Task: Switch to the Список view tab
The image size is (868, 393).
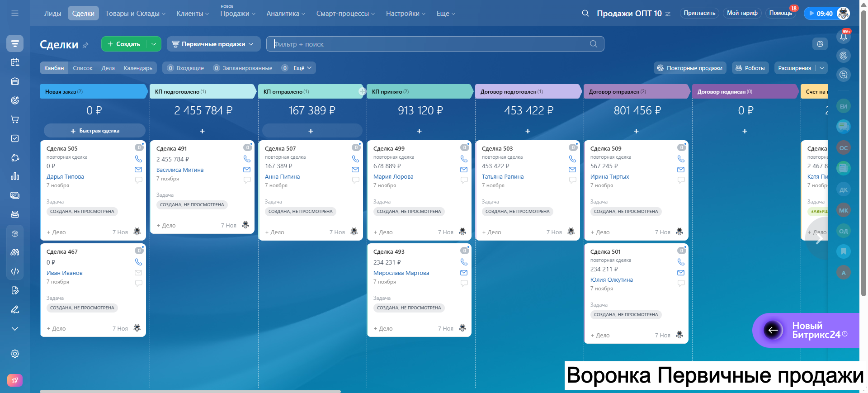Action: (x=83, y=68)
